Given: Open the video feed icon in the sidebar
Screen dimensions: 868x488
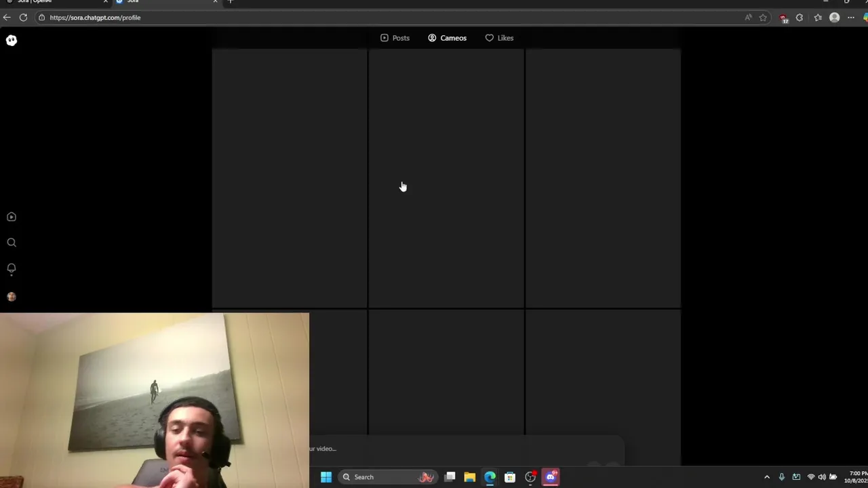Looking at the screenshot, I should pos(12,217).
